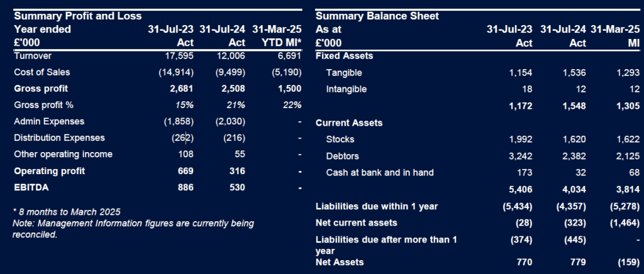Image resolution: width=644 pixels, height=274 pixels.
Task: Click the Intangible row label
Action: click(x=346, y=89)
